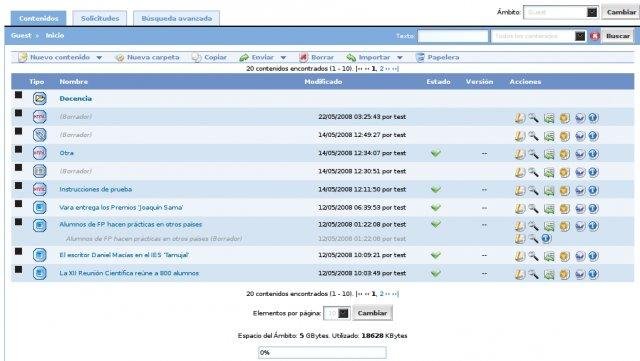This screenshot has width=640, height=361.
Task: Click the Buscar button
Action: click(x=618, y=36)
